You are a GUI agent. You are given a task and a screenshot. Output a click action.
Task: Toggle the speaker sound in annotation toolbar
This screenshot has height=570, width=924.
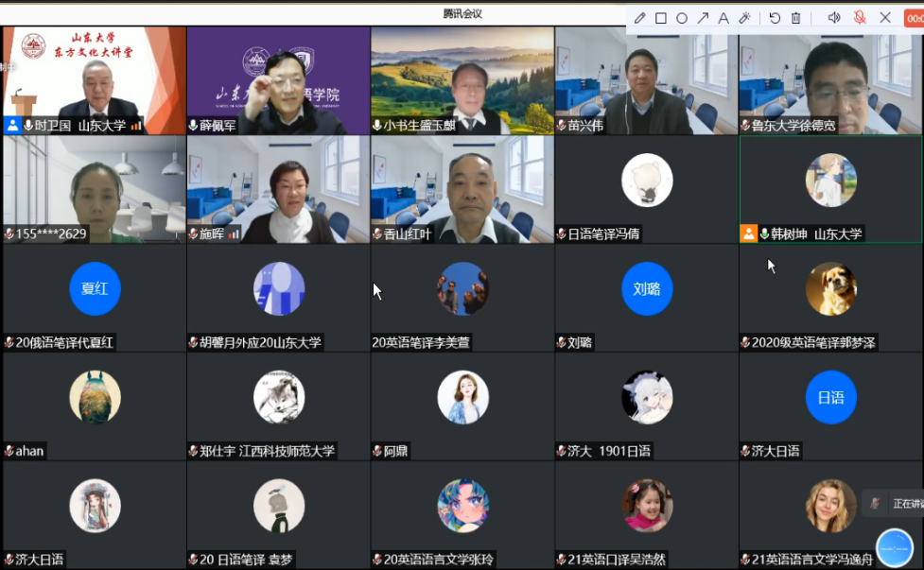834,18
